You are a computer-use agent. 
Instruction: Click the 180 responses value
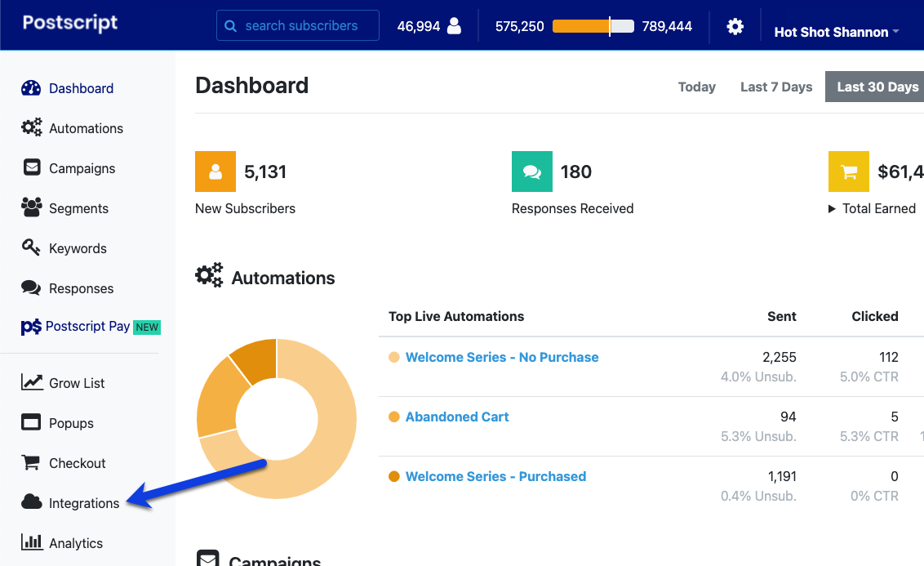pyautogui.click(x=575, y=172)
